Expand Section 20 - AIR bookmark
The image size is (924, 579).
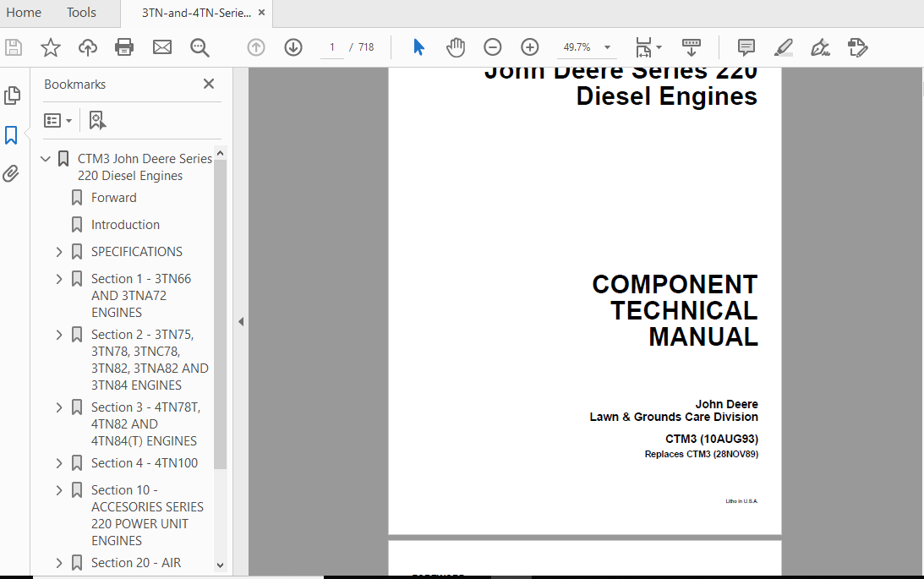click(x=59, y=563)
